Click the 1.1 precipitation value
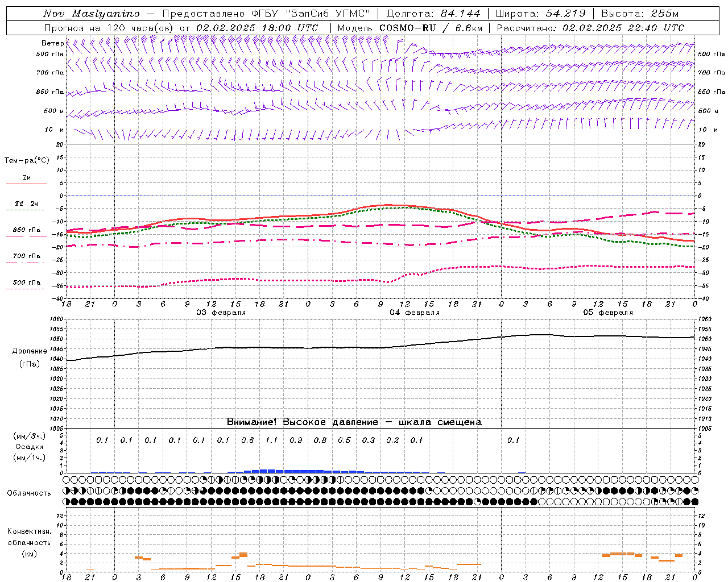The image size is (728, 582). coord(272,440)
